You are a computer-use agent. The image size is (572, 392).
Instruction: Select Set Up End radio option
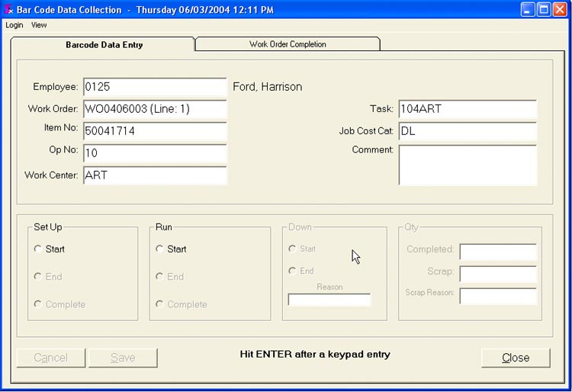pos(38,277)
